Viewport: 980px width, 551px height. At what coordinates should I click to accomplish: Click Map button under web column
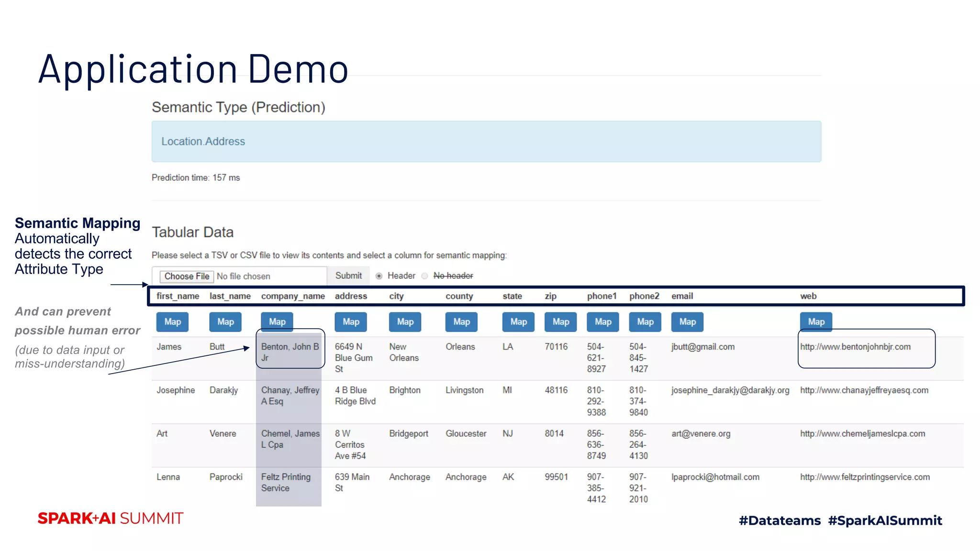[x=816, y=322]
